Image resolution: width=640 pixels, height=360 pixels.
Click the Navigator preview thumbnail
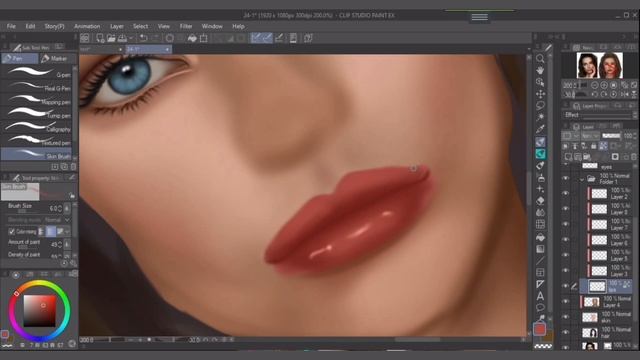click(600, 65)
